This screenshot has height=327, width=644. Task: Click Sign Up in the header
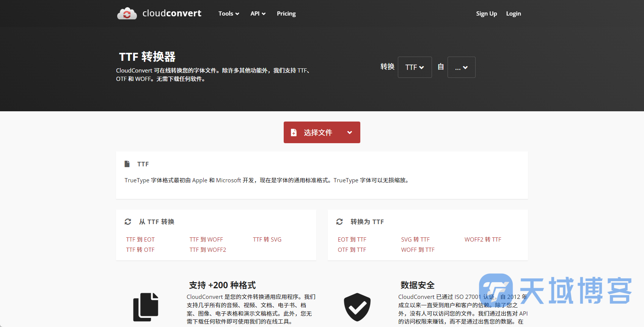coord(487,14)
